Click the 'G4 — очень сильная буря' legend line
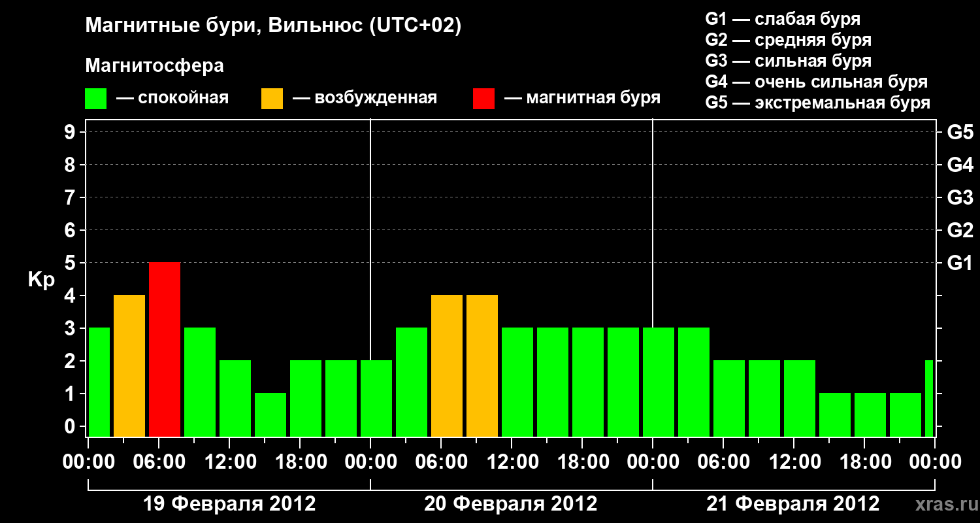This screenshot has height=523, width=980. (x=816, y=82)
